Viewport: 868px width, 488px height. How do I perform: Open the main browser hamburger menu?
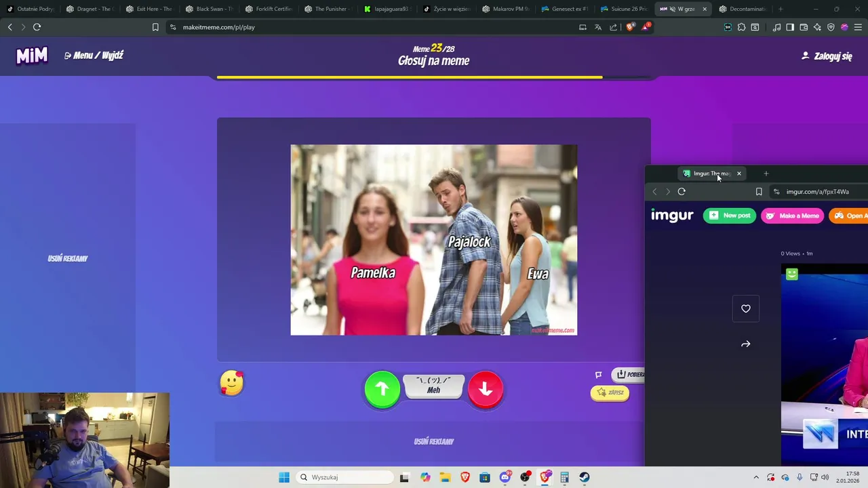[x=858, y=27]
